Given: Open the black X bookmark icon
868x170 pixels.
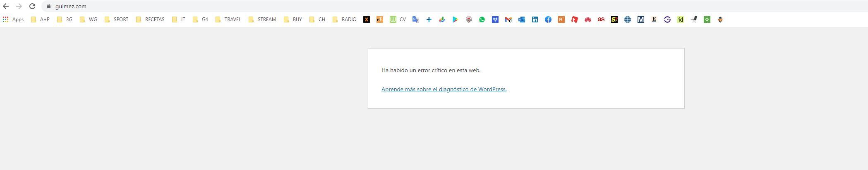Looking at the screenshot, I should [x=367, y=19].
